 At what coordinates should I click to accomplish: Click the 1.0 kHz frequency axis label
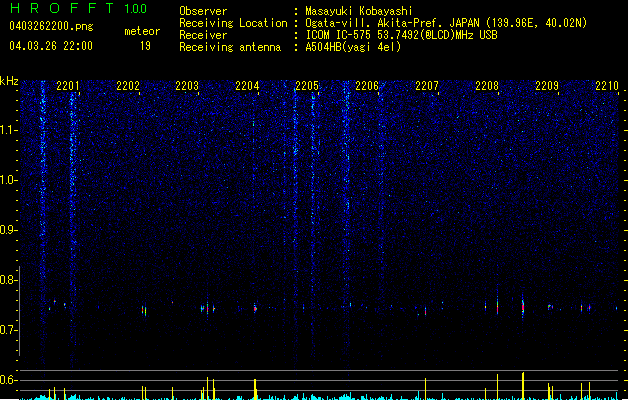pyautogui.click(x=9, y=180)
